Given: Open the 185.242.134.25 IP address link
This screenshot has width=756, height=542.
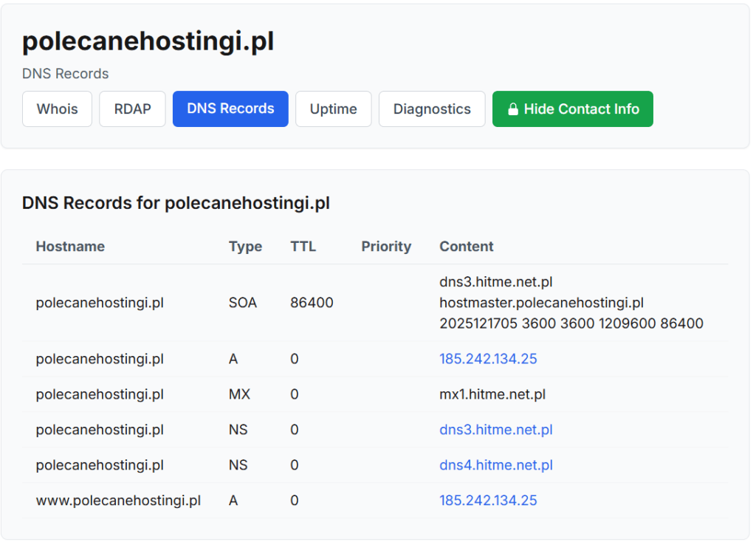Looking at the screenshot, I should coord(488,359).
